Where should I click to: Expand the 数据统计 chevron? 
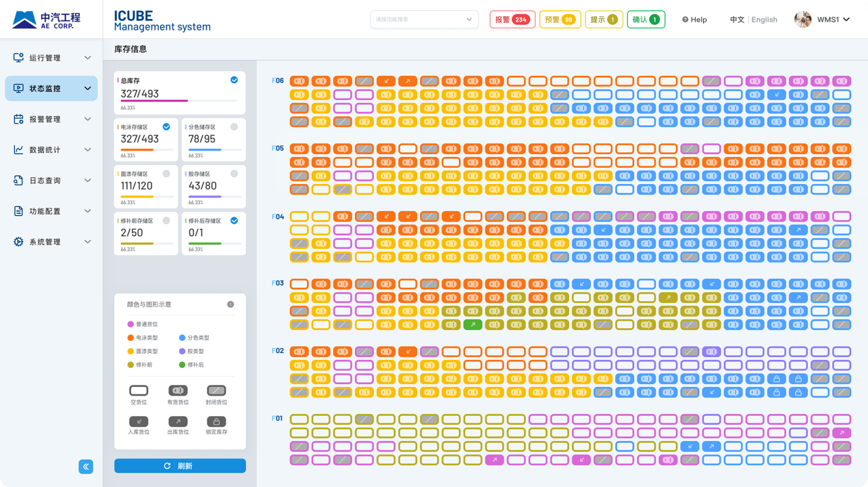pos(87,149)
